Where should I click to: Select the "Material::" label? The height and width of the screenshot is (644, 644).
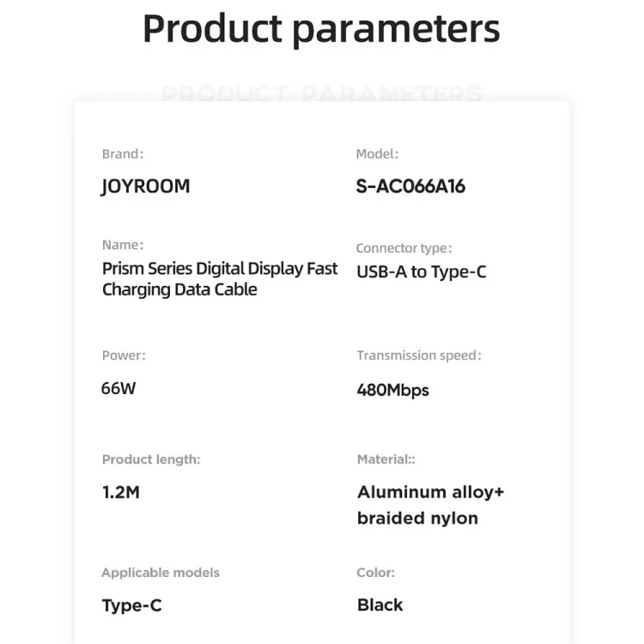click(x=386, y=459)
